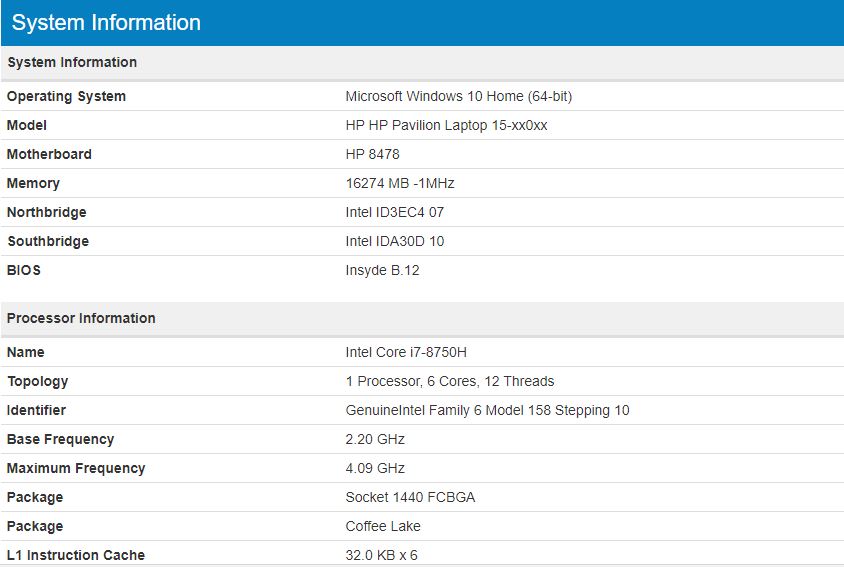
Task: Select the System Information section header
Action: pyautogui.click(x=72, y=62)
